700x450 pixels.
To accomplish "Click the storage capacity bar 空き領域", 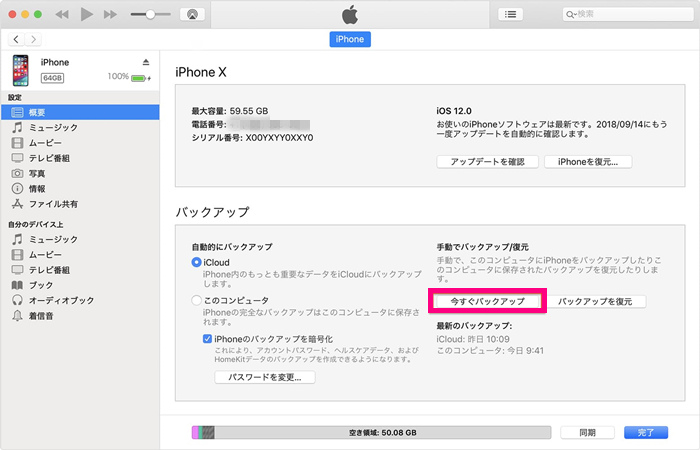I will pos(371,433).
